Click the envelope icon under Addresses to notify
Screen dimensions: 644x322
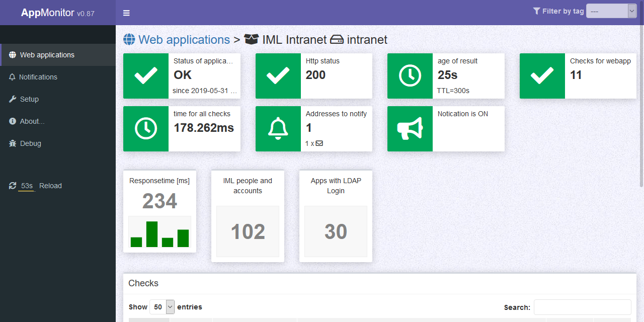pos(319,143)
